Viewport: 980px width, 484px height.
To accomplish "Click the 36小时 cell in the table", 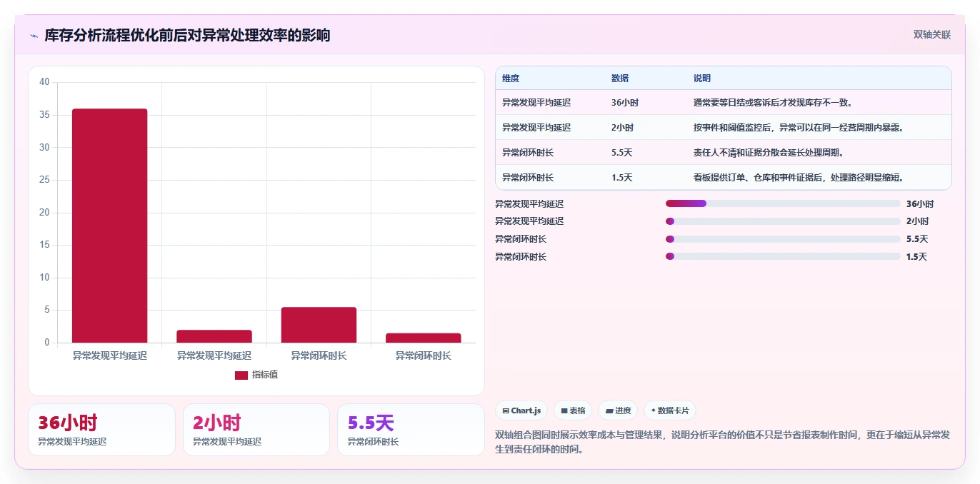I will 625,103.
